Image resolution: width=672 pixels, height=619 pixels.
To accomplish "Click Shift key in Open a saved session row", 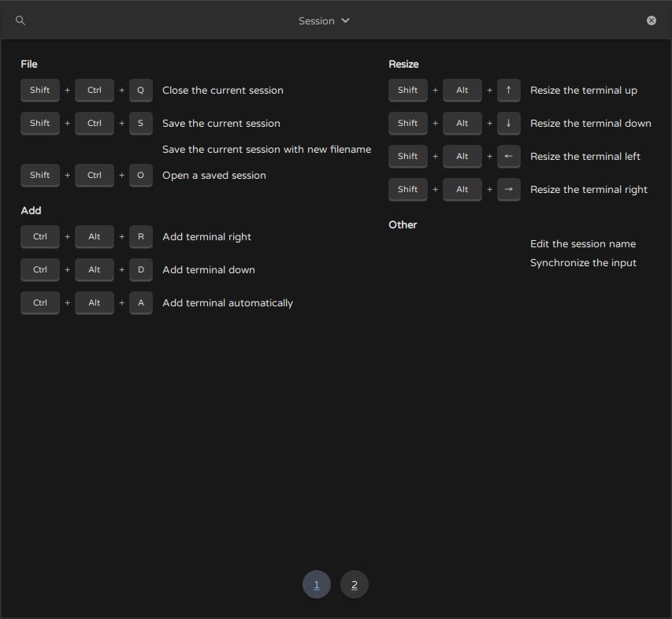I will pyautogui.click(x=40, y=175).
